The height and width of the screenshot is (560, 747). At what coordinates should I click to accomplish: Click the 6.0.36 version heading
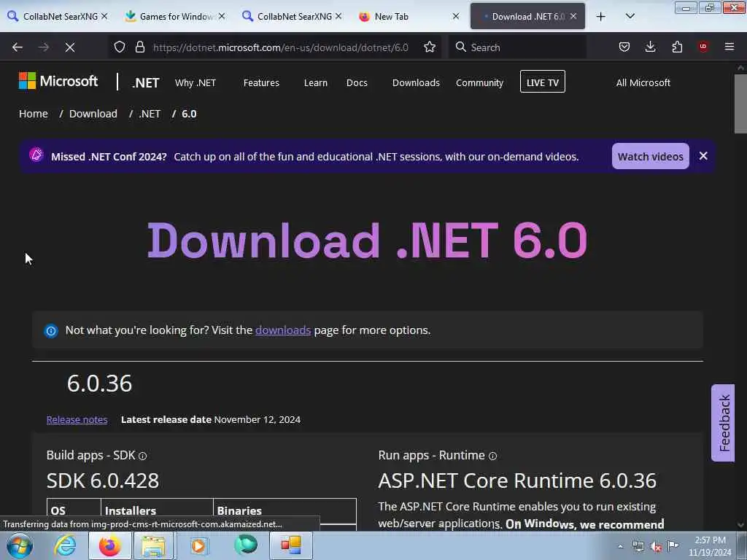99,384
